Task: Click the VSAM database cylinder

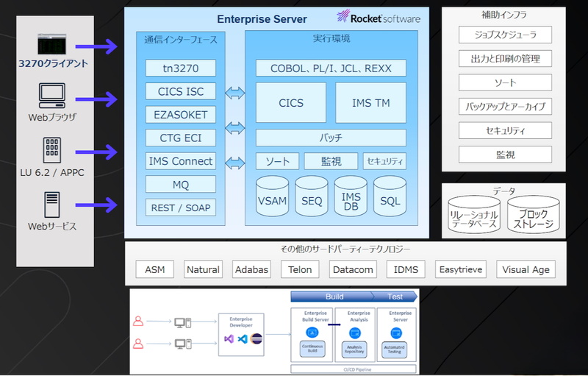Action: click(x=273, y=196)
